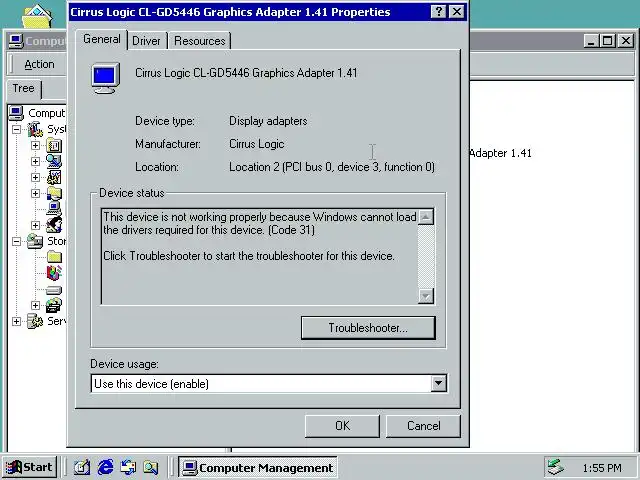Switch to the Resources tab
The image size is (640, 480).
[x=200, y=41]
